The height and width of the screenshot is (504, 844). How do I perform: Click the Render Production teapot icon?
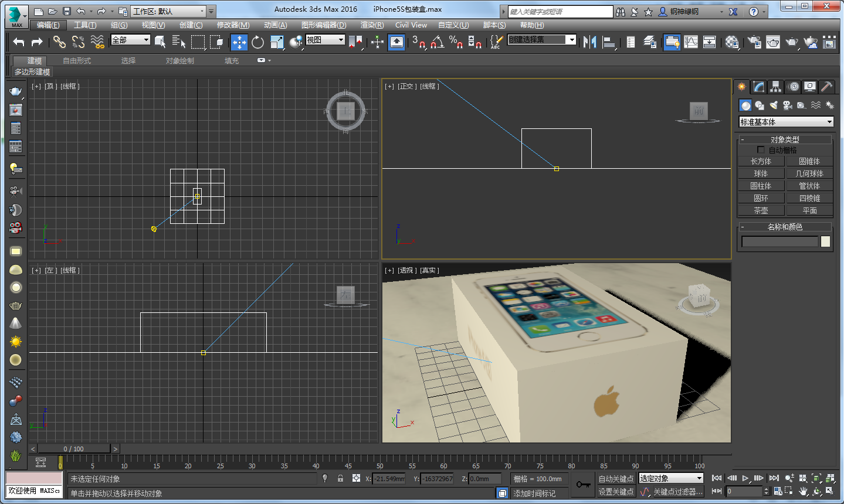[792, 42]
